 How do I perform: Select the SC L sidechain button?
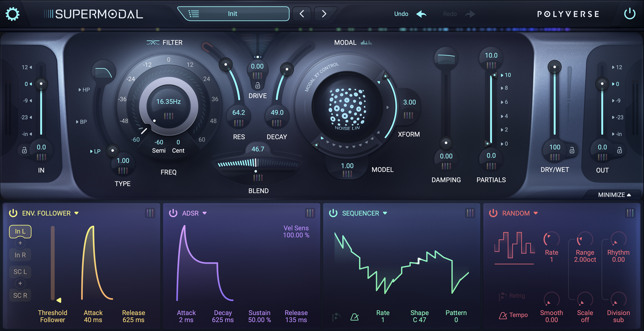coord(20,272)
